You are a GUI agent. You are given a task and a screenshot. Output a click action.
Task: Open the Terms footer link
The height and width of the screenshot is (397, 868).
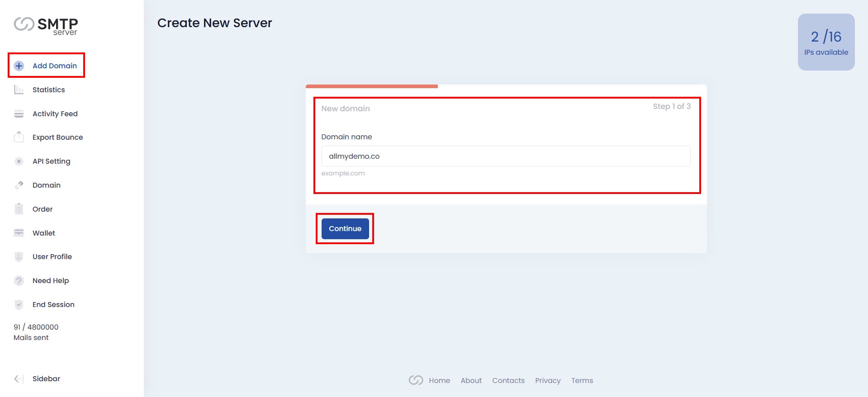[582, 381]
